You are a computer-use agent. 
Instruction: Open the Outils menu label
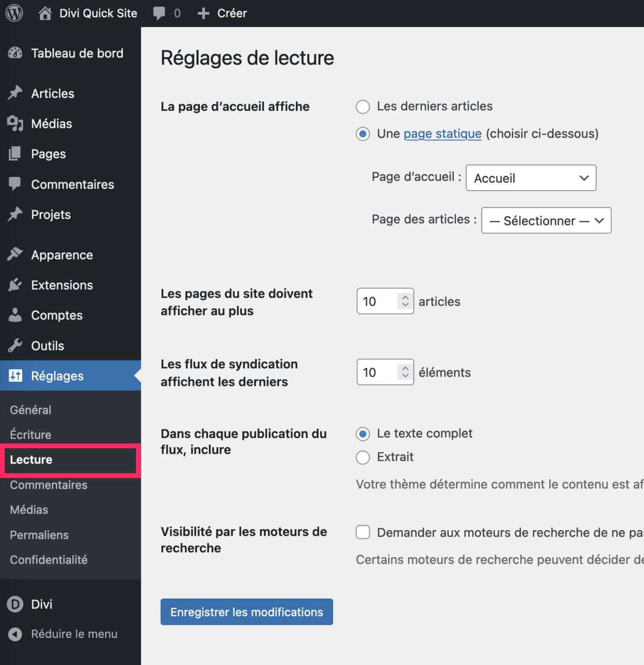coord(48,346)
